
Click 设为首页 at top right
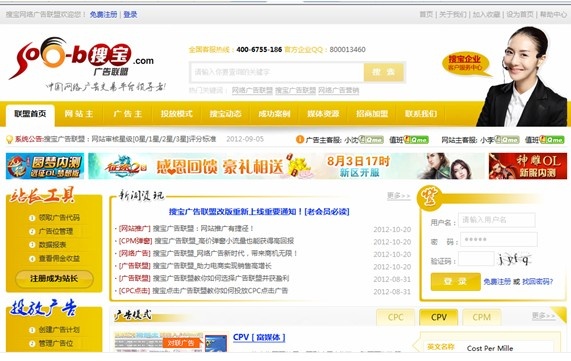point(520,15)
